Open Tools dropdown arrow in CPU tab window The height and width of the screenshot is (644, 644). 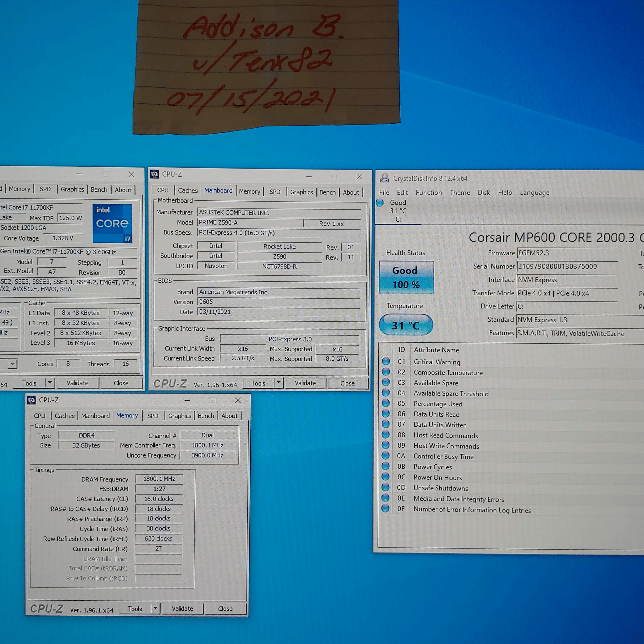click(x=50, y=383)
